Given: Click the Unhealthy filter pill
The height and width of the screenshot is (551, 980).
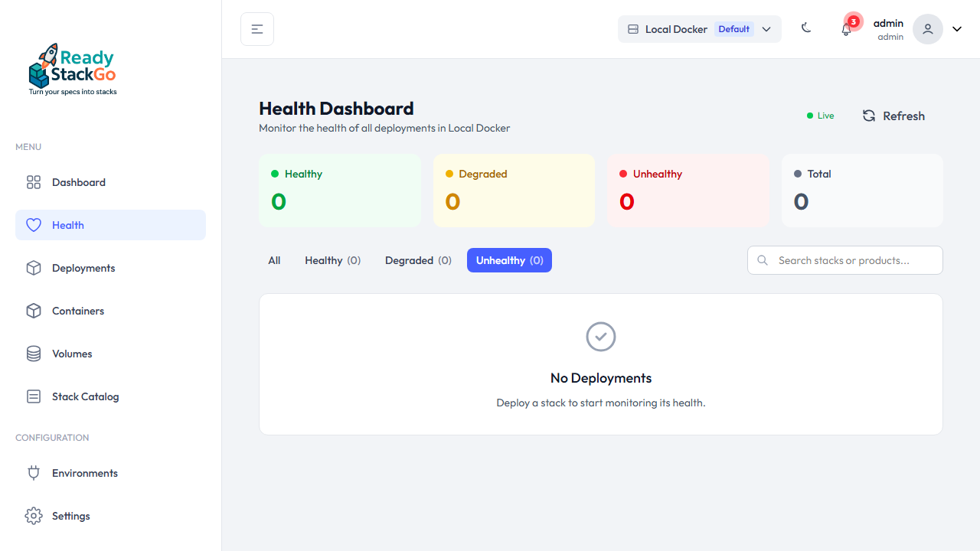Looking at the screenshot, I should click(x=509, y=260).
